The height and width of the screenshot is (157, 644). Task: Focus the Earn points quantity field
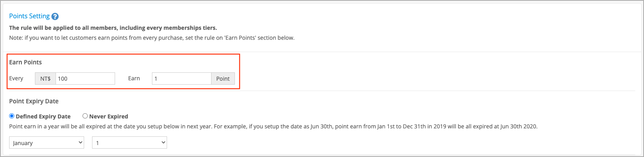[x=181, y=79]
